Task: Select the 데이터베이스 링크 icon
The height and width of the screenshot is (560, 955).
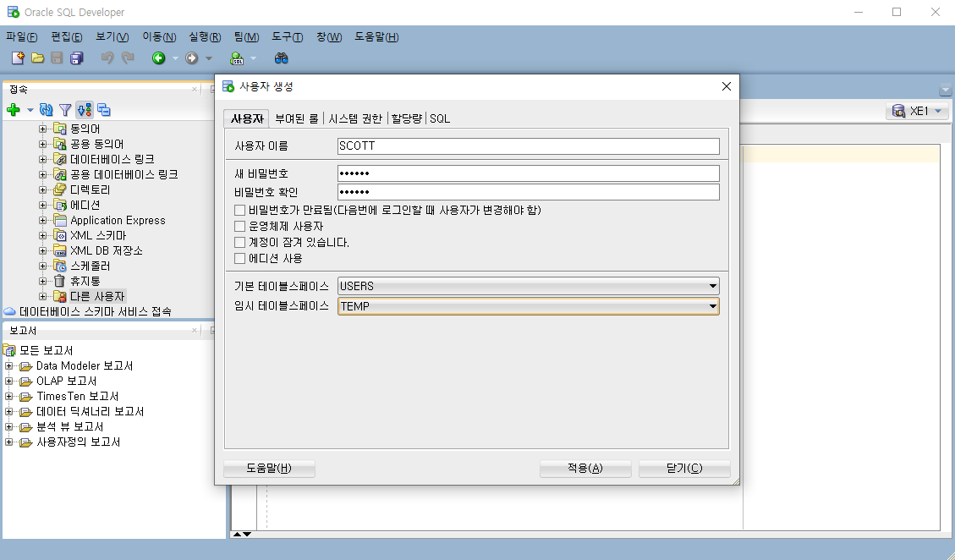Action: [60, 159]
